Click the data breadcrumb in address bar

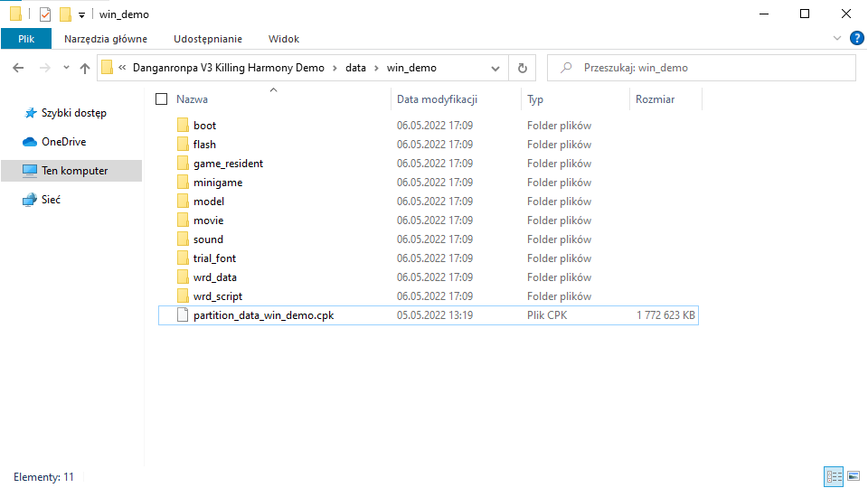(355, 68)
